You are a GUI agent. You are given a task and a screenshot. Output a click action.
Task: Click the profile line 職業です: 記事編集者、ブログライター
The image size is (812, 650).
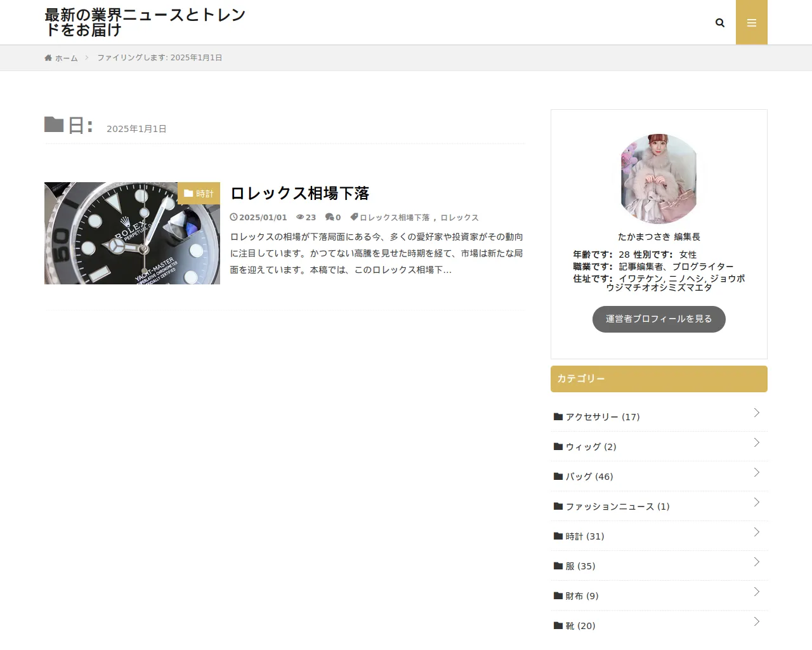point(653,267)
